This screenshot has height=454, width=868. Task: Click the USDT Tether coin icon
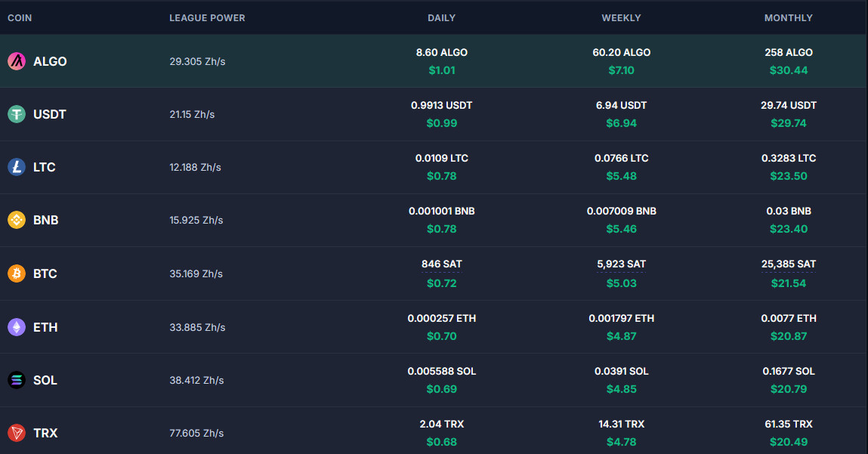click(x=17, y=114)
